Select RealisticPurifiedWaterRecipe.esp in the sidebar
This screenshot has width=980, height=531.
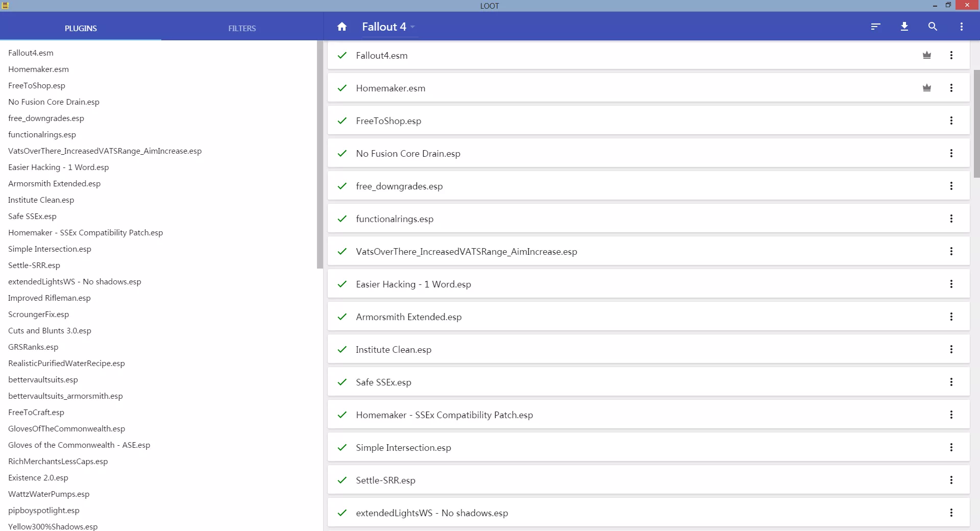pyautogui.click(x=66, y=363)
